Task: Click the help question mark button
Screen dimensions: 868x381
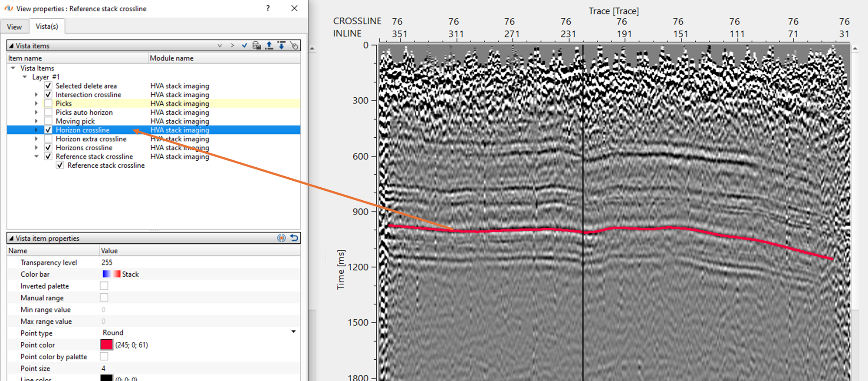Action: click(268, 8)
